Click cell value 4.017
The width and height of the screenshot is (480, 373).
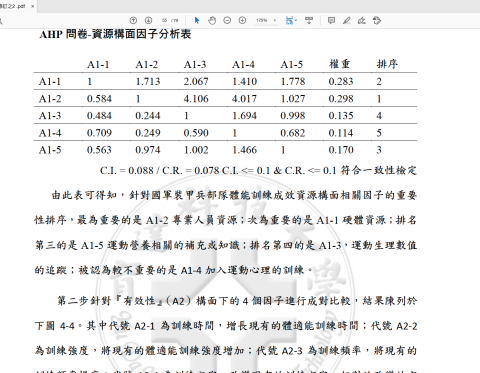pos(245,99)
